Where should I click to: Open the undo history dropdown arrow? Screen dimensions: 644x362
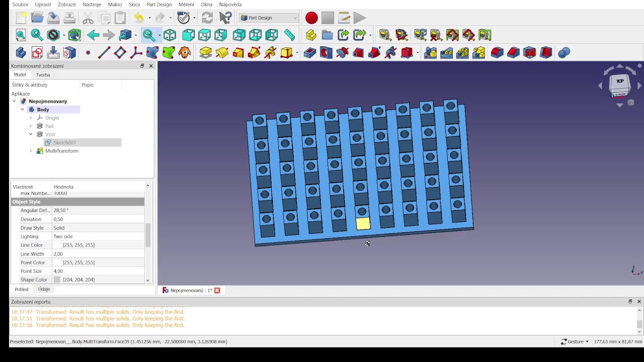click(x=149, y=18)
